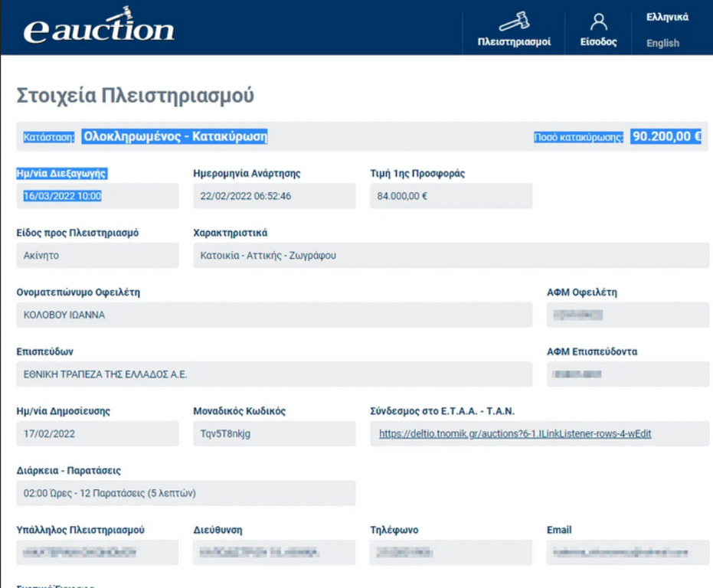Image resolution: width=713 pixels, height=588 pixels.
Task: Switch language to English
Action: click(x=662, y=43)
